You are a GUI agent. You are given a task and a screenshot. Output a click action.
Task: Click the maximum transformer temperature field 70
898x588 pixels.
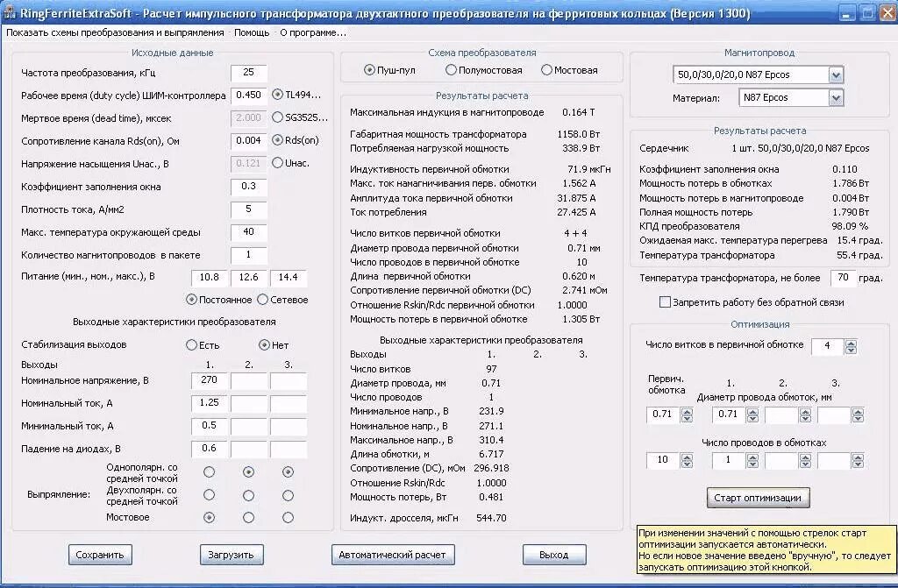[x=843, y=279]
